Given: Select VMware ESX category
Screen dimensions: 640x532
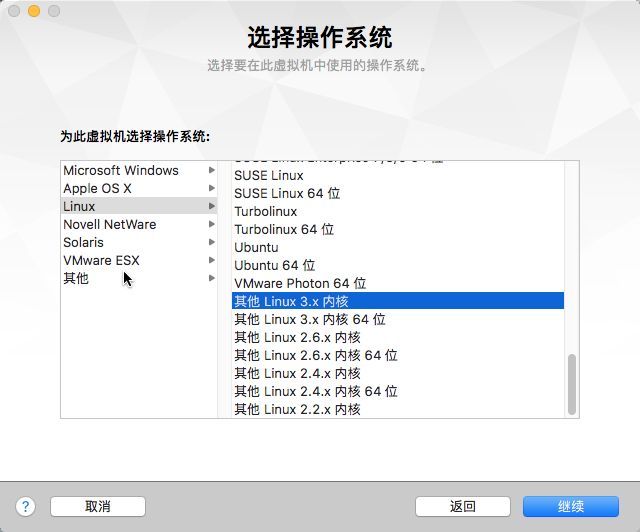Looking at the screenshot, I should point(139,260).
